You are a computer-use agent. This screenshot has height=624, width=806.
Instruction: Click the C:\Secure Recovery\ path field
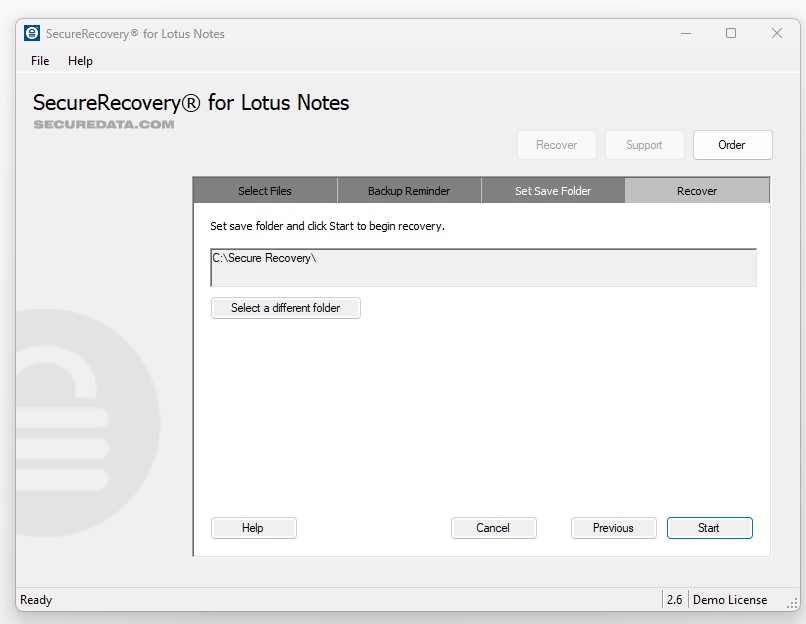click(x=484, y=267)
